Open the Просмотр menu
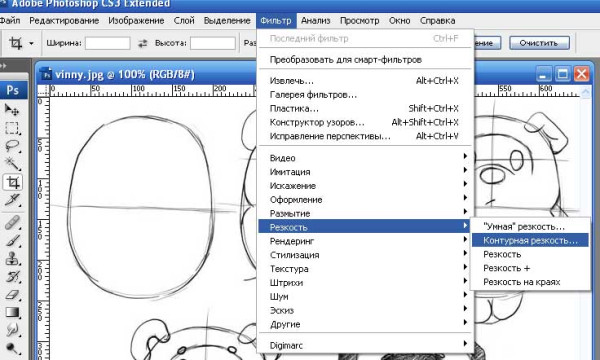Viewport: 600px width, 360px height. pos(359,21)
